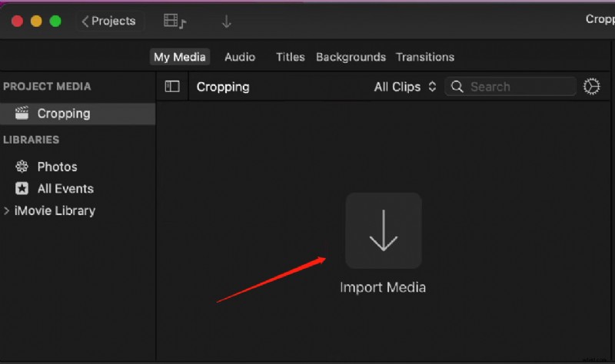This screenshot has height=364, width=615.
Task: Toggle the libraries sidebar visibility icon
Action: click(x=172, y=87)
